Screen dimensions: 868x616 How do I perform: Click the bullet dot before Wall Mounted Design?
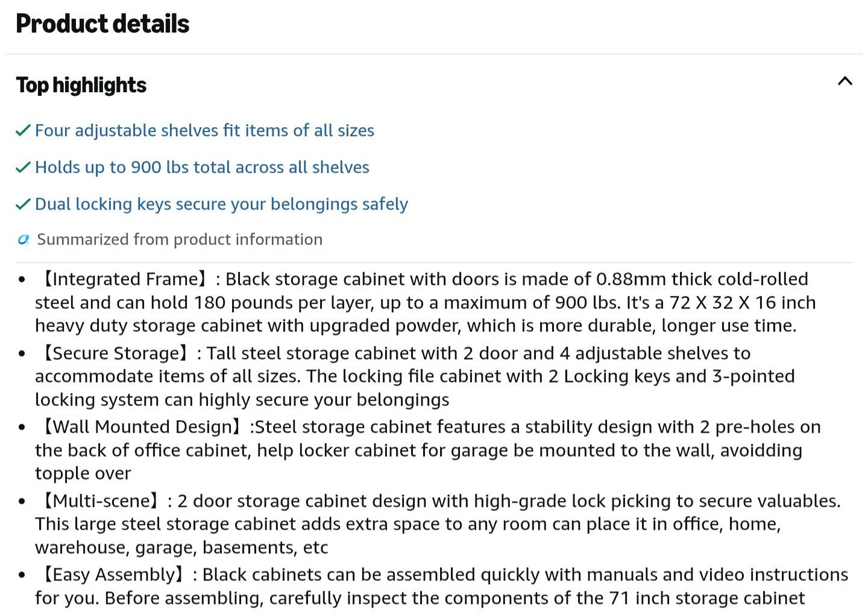coord(22,427)
